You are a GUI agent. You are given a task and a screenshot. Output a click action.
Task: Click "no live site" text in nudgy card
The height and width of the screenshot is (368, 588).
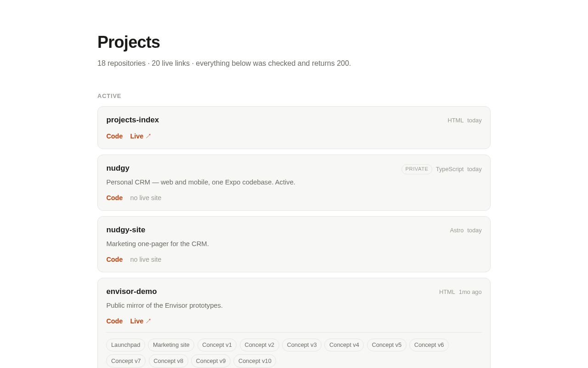pos(146,198)
